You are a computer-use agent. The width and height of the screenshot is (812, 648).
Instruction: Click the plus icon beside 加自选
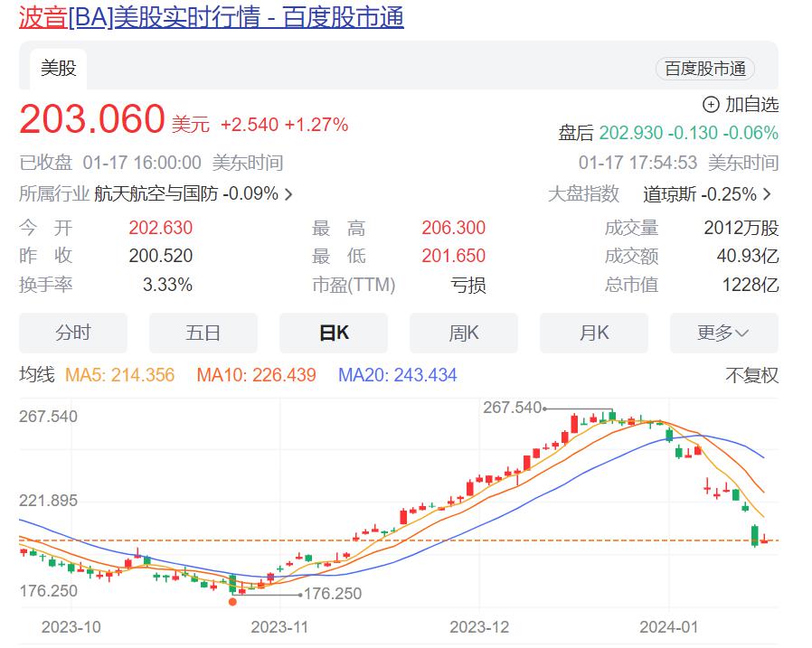tap(711, 105)
